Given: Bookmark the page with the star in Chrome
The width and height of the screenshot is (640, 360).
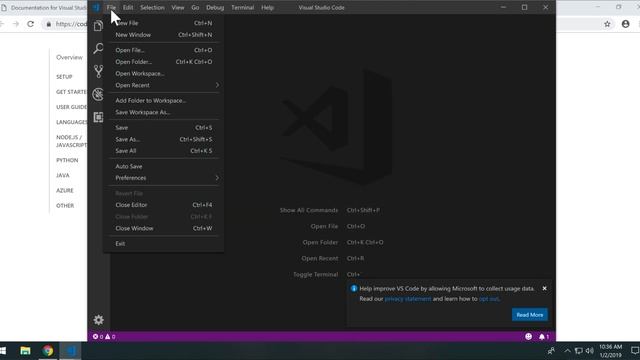Looking at the screenshot, I should coord(607,24).
